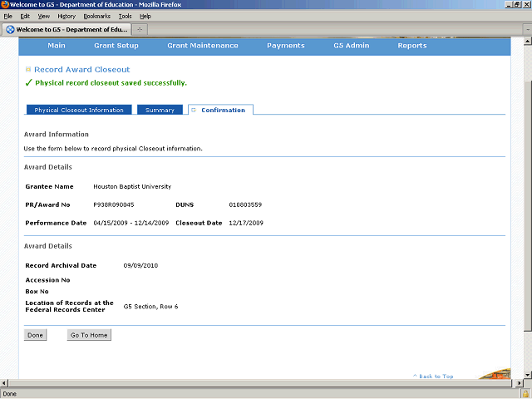Image resolution: width=532 pixels, height=399 pixels.
Task: Click the record archival date 09/09/2010
Action: (140, 266)
